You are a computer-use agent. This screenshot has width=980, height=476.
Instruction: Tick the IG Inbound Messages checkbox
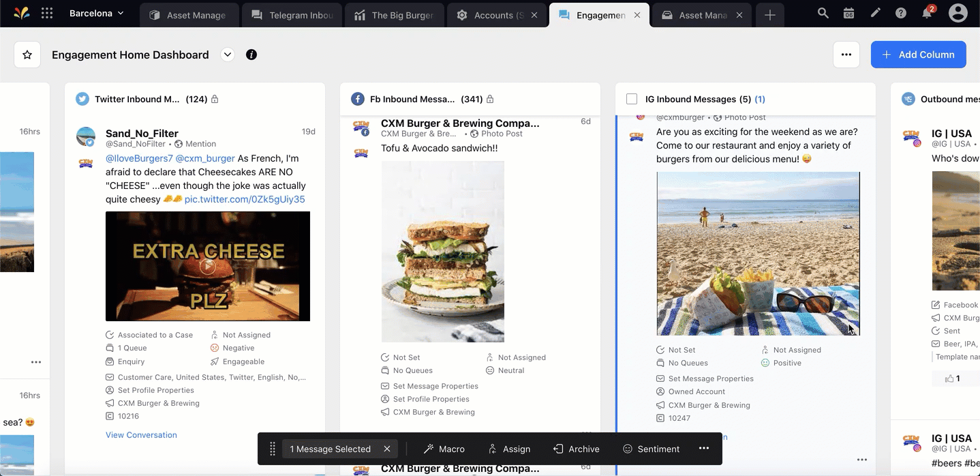[632, 99]
